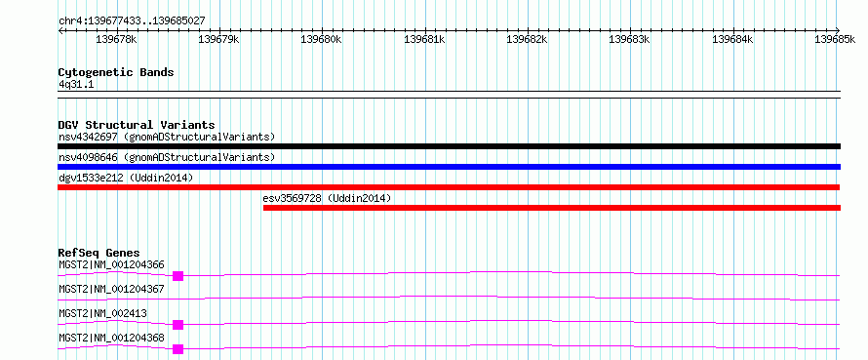Screen dimensions: 868x360
Task: Click the 139683k ruler tick label
Action: [630, 39]
